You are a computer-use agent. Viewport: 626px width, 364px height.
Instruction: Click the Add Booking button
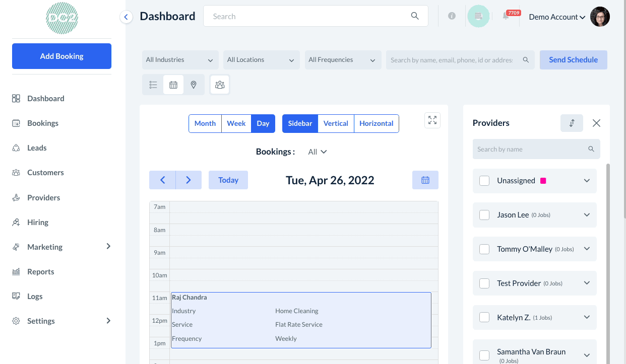tap(61, 56)
